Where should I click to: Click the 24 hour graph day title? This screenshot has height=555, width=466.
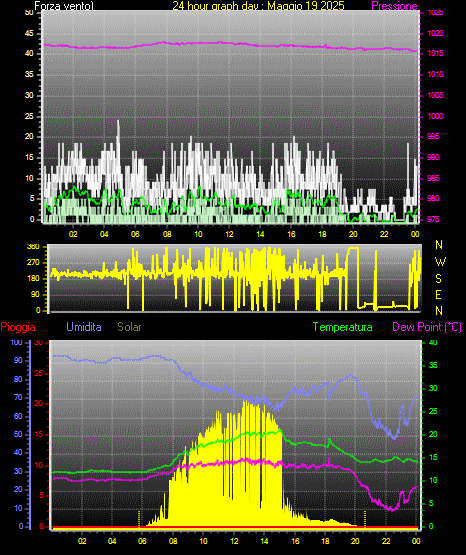[x=258, y=6]
